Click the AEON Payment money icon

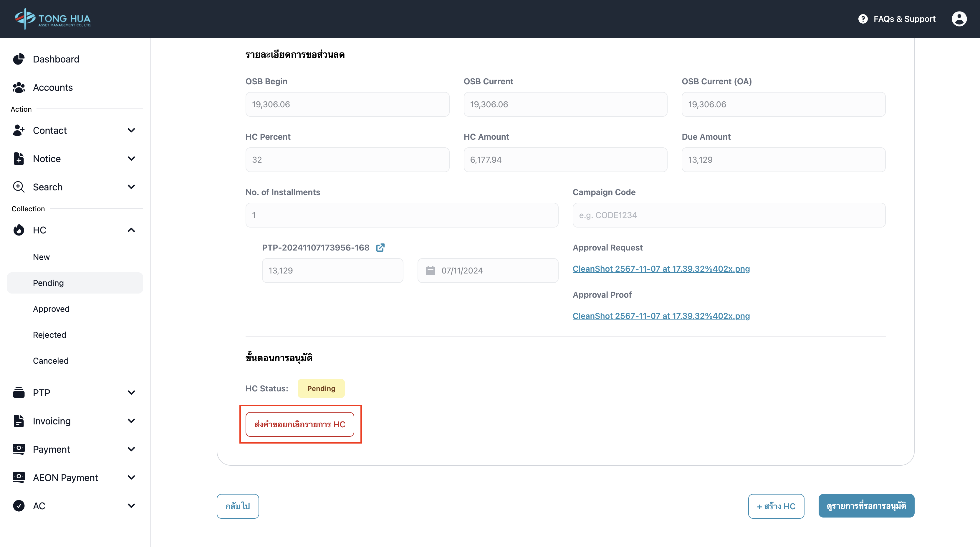19,477
